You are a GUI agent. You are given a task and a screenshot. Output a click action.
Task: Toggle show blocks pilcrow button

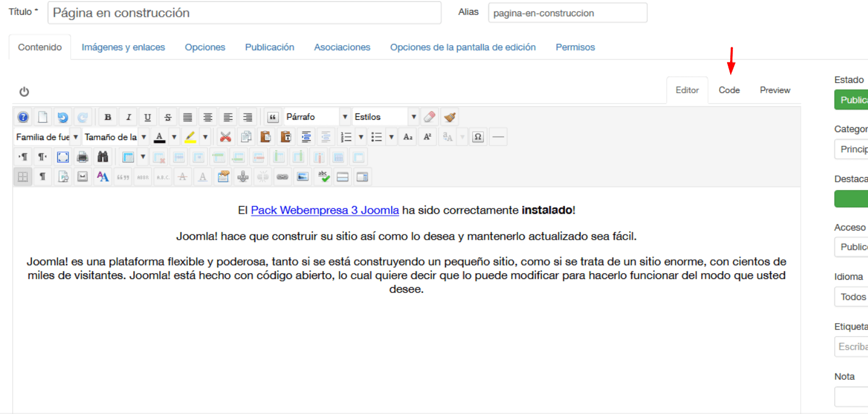pyautogui.click(x=43, y=177)
